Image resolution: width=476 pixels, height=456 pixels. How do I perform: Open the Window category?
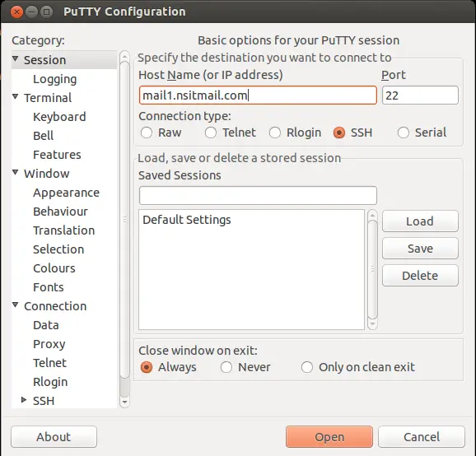click(46, 174)
